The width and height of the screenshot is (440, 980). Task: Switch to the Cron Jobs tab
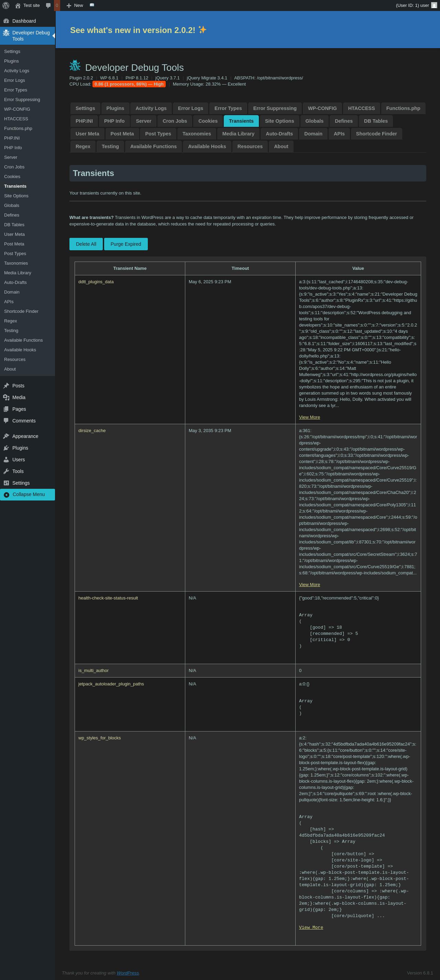click(175, 121)
